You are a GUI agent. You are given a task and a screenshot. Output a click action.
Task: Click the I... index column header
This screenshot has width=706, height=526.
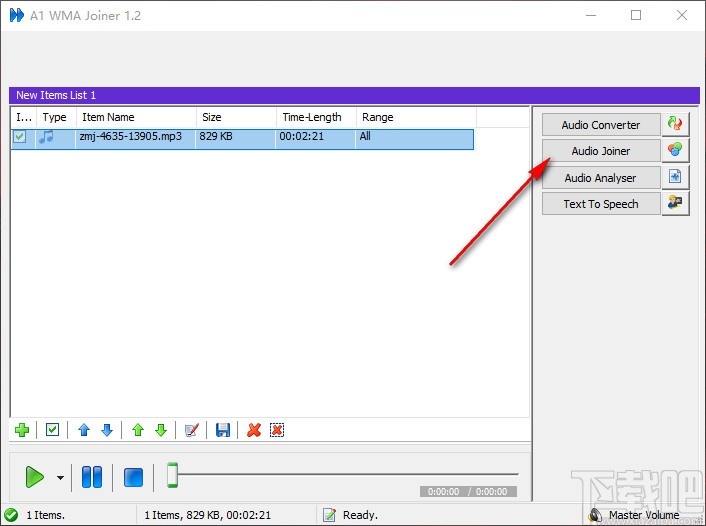click(x=23, y=117)
